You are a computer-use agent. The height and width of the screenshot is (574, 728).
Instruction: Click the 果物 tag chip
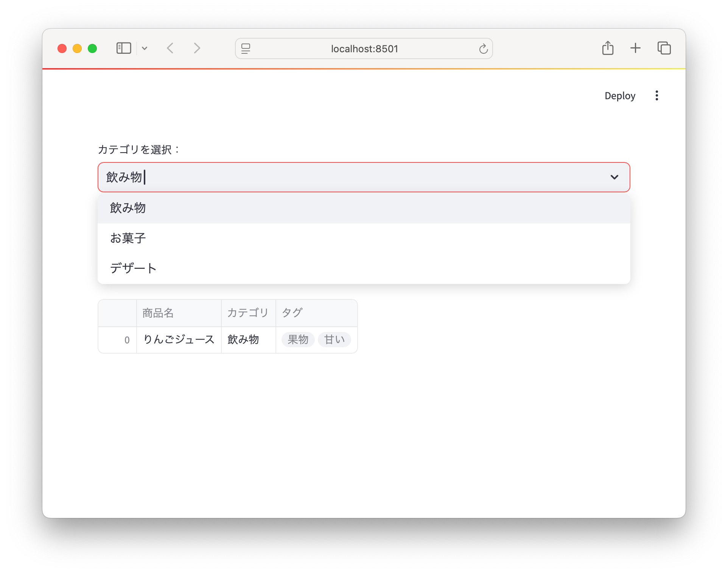coord(297,340)
